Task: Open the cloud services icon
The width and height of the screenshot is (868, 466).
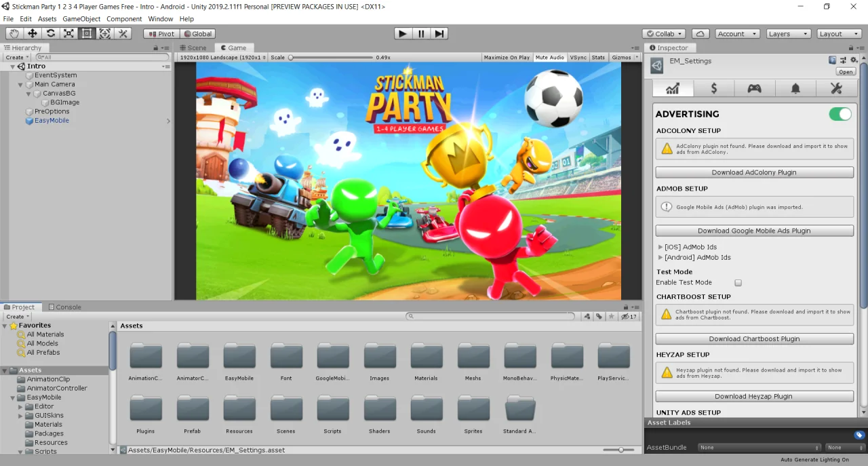Action: pos(701,34)
